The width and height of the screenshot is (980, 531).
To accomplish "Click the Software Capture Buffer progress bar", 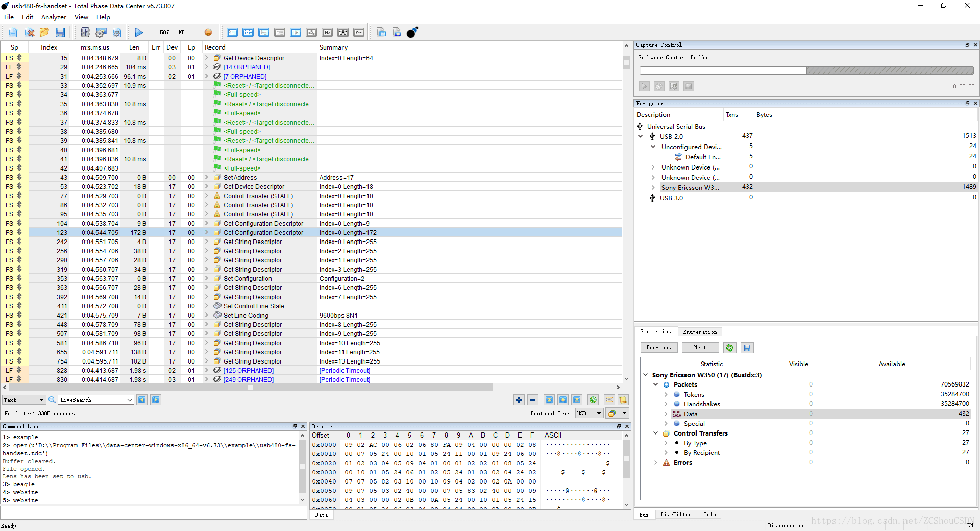I will point(806,70).
